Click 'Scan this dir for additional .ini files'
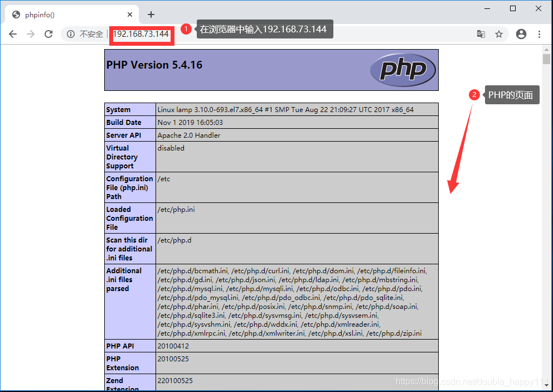Image resolution: width=553 pixels, height=392 pixels. point(129,249)
